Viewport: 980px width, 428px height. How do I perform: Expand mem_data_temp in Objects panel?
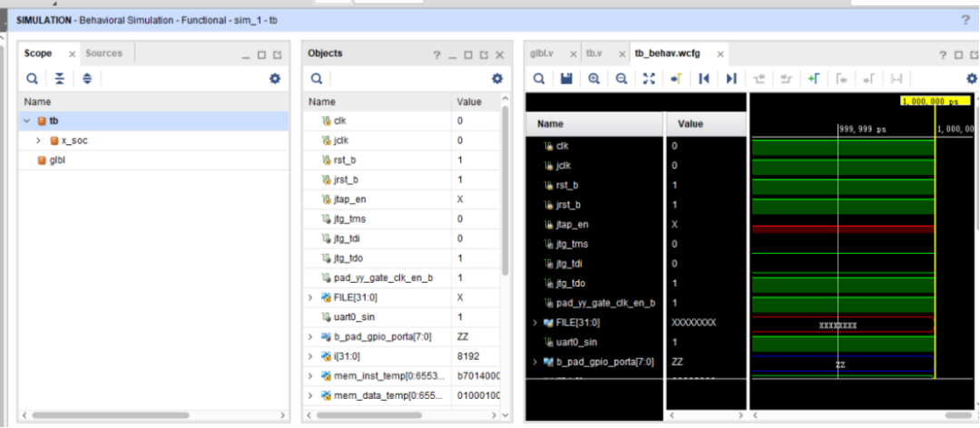(310, 395)
